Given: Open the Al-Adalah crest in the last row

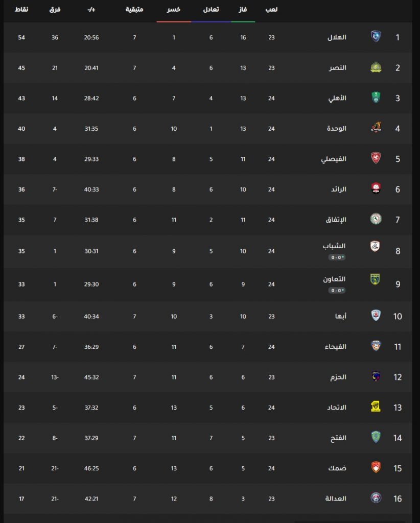Looking at the screenshot, I should [376, 497].
